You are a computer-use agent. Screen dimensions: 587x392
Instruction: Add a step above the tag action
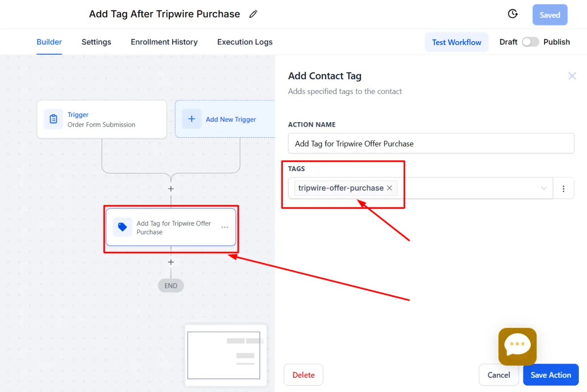coord(171,189)
